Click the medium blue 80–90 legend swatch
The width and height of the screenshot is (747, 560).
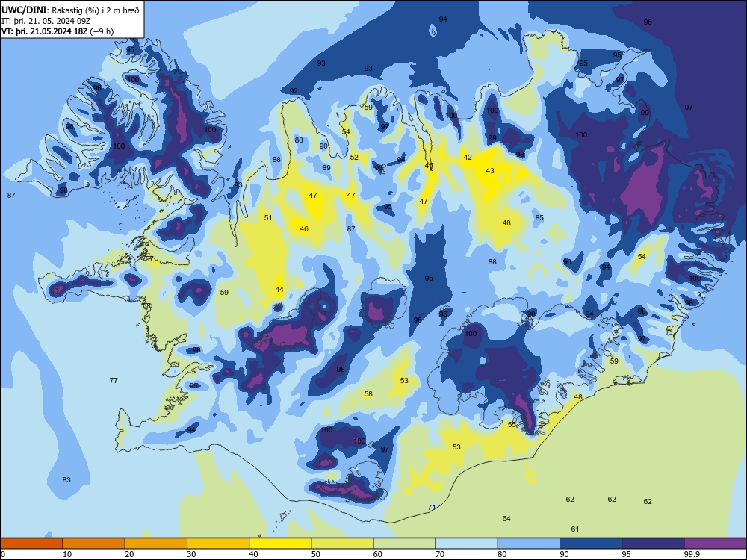(528, 544)
